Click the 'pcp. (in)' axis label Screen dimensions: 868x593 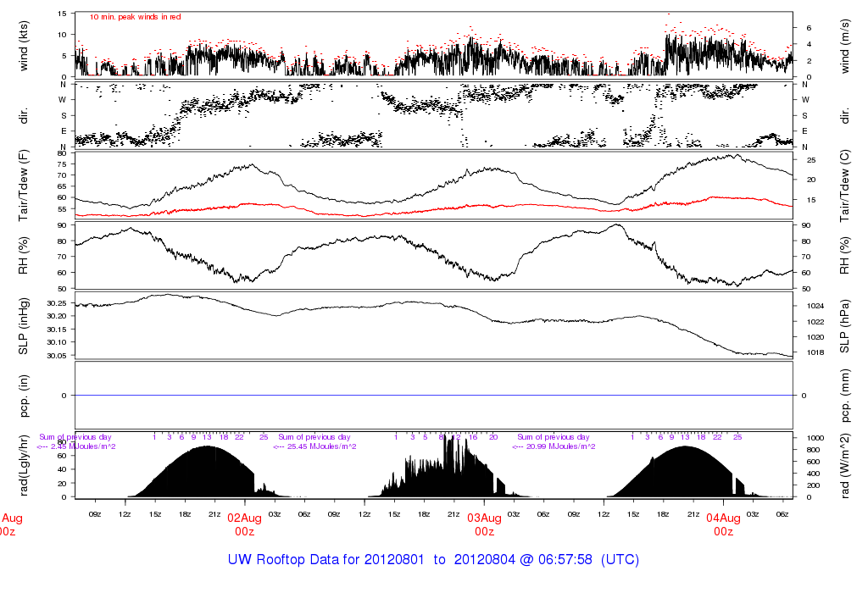click(23, 396)
